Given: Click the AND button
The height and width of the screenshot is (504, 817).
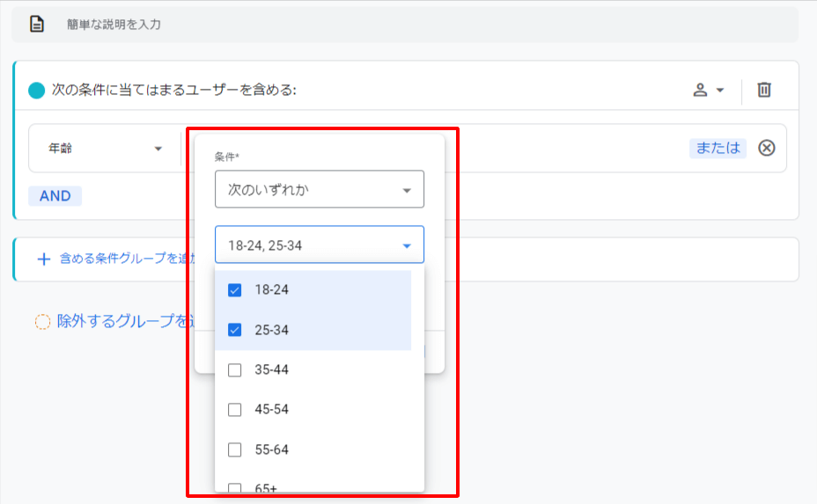Looking at the screenshot, I should coord(55,196).
